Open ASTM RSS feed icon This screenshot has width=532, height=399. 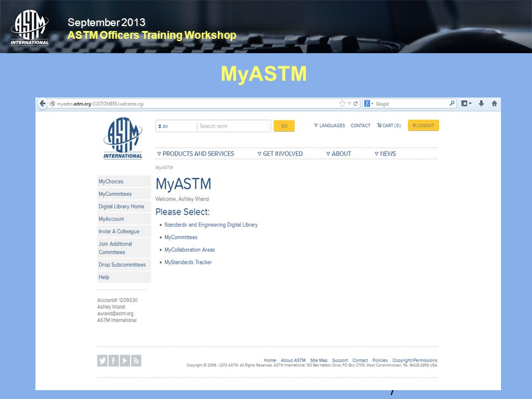(x=136, y=360)
